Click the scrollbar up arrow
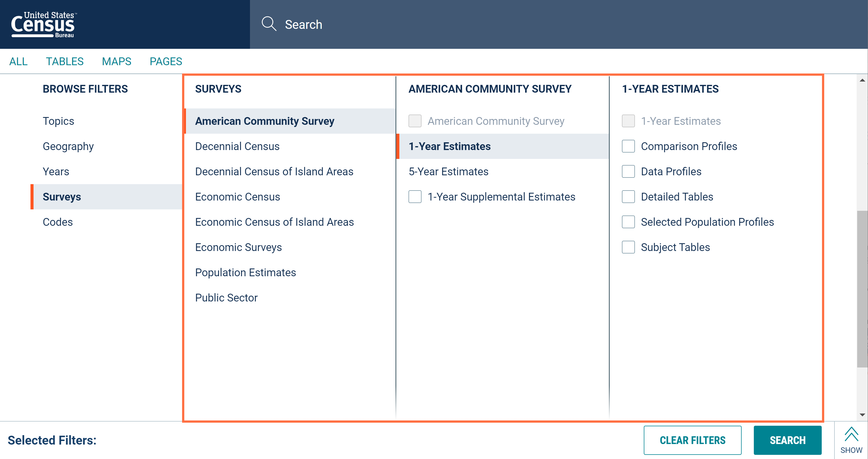868x459 pixels. [x=862, y=80]
